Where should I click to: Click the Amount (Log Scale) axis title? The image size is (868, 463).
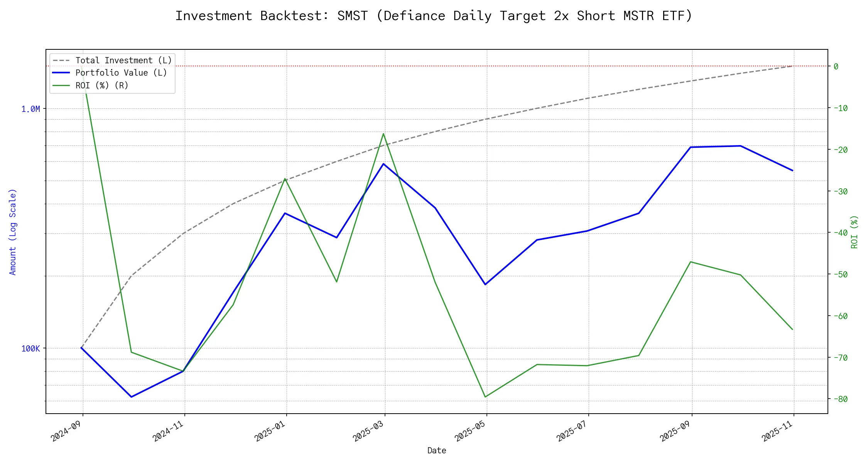13,232
